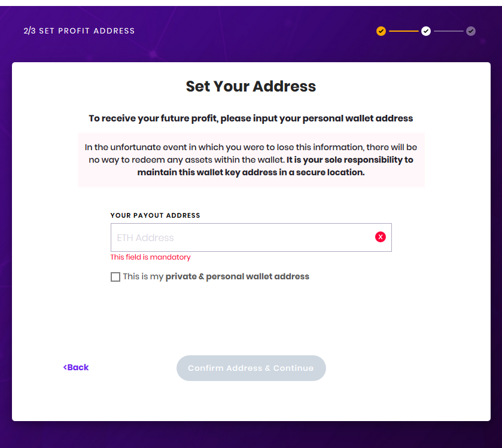The width and height of the screenshot is (502, 448).
Task: Go back using the Back link
Action: [x=76, y=367]
